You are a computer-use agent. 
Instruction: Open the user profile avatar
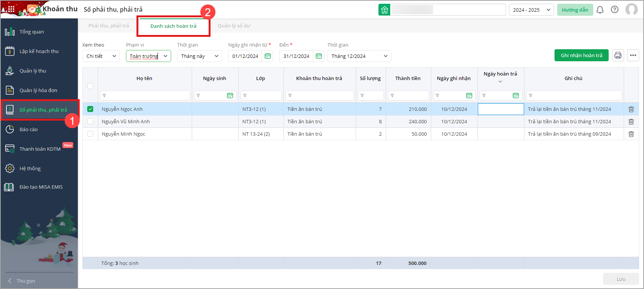click(x=632, y=9)
